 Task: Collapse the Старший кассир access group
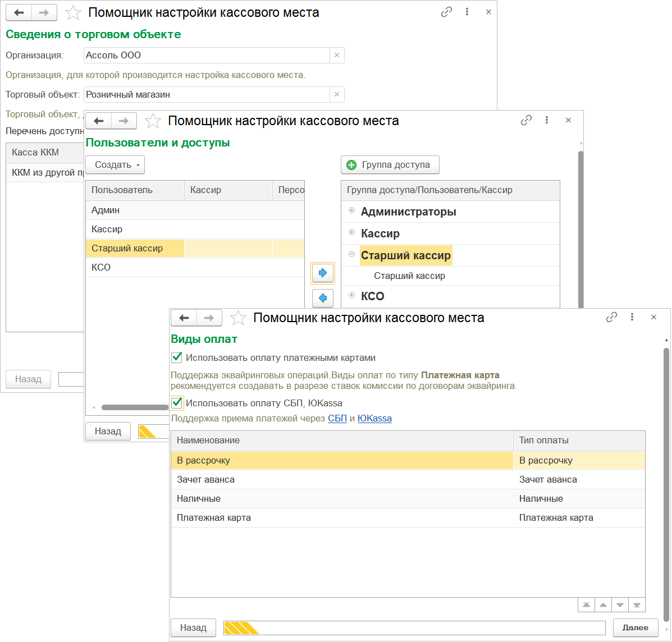(x=352, y=255)
